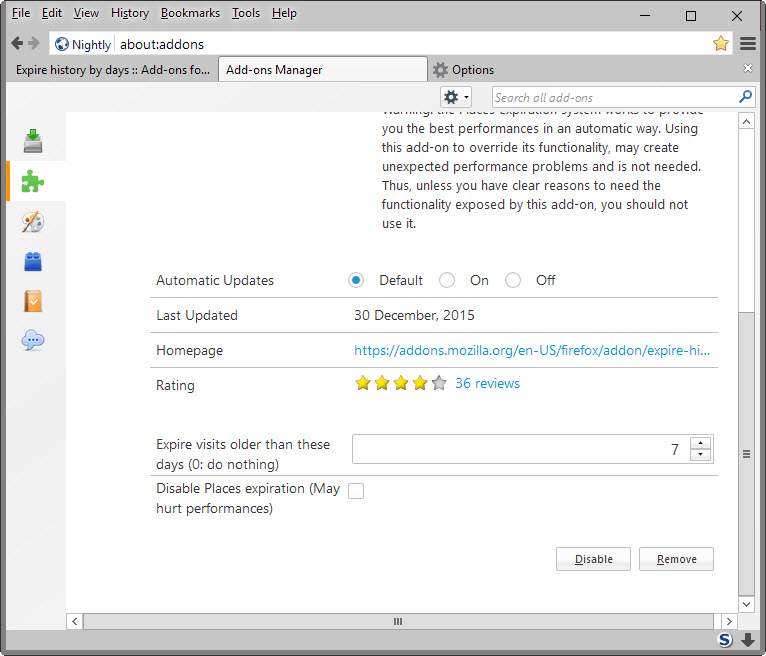
Task: Go forward with the forward arrow
Action: pos(33,43)
